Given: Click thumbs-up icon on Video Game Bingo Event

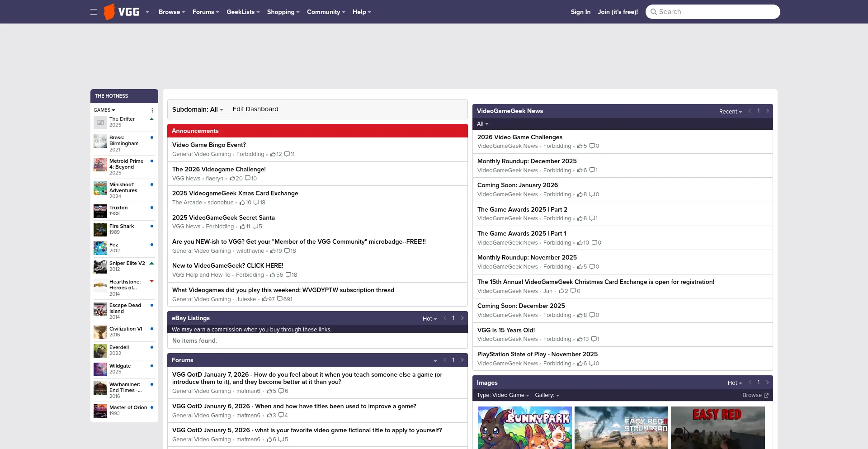Looking at the screenshot, I should (273, 155).
